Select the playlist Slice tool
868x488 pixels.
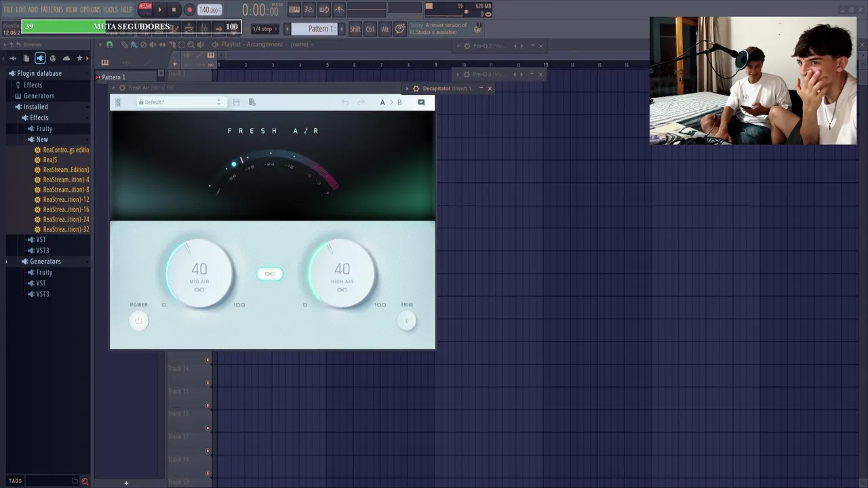[172, 45]
